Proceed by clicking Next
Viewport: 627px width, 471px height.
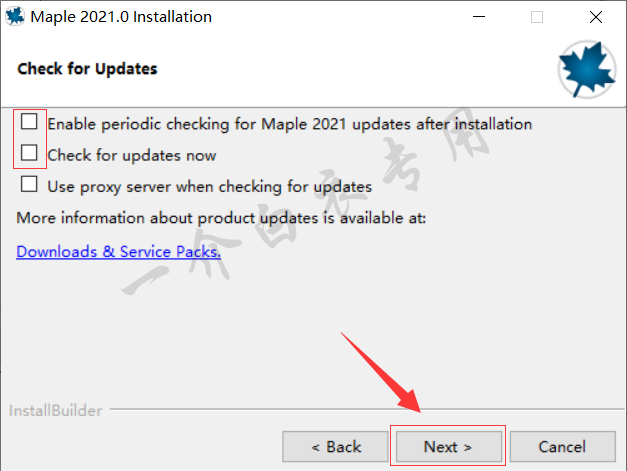tap(448, 447)
